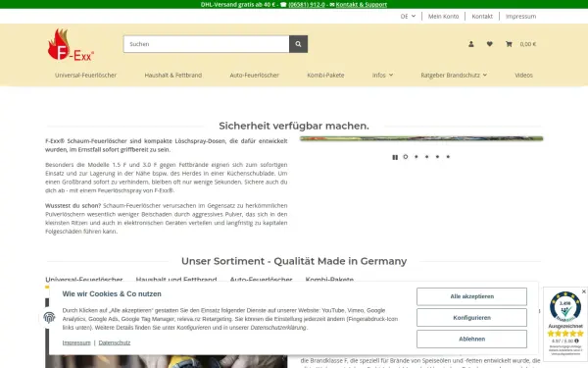Image resolution: width=588 pixels, height=368 pixels.
Task: Click the Konfigurieren cookie button
Action: 471,318
